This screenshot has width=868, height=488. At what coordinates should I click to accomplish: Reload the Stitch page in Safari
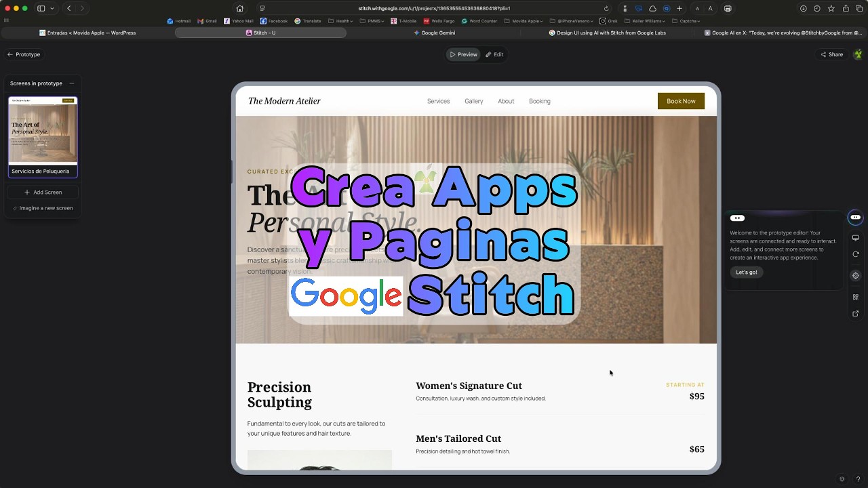coord(606,8)
